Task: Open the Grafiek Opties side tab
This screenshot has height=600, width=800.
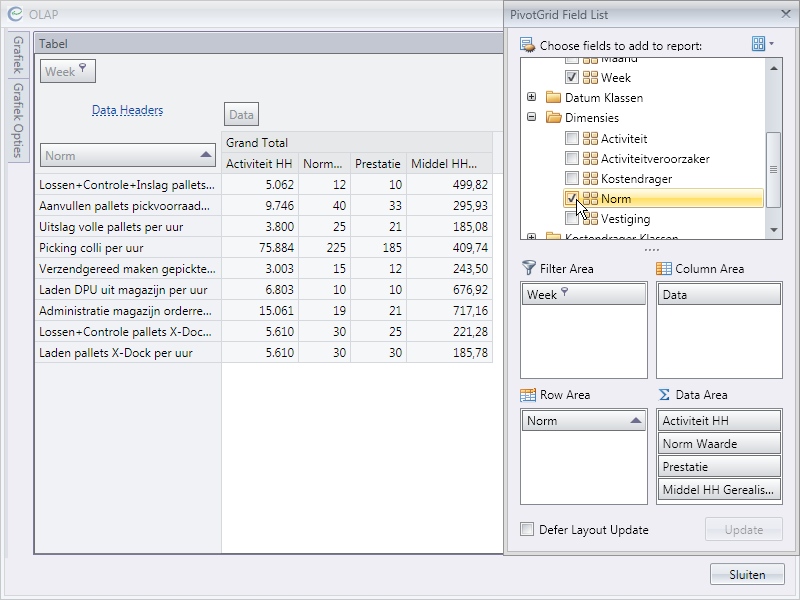Action: (18, 120)
